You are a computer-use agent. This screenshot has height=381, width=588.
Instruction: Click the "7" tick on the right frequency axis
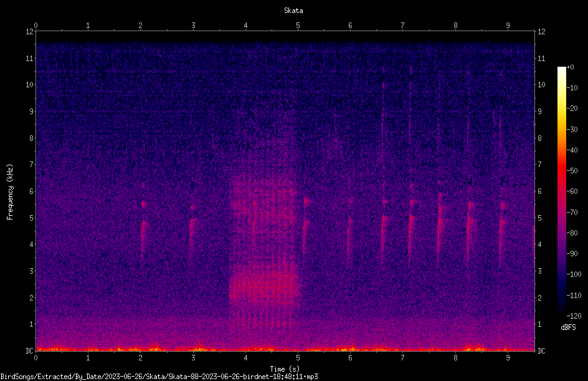click(539, 165)
